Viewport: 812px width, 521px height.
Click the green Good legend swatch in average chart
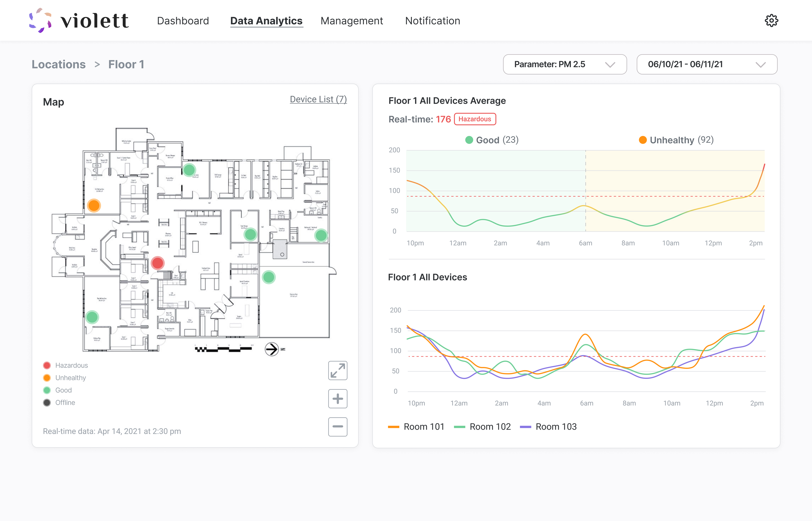pyautogui.click(x=469, y=140)
